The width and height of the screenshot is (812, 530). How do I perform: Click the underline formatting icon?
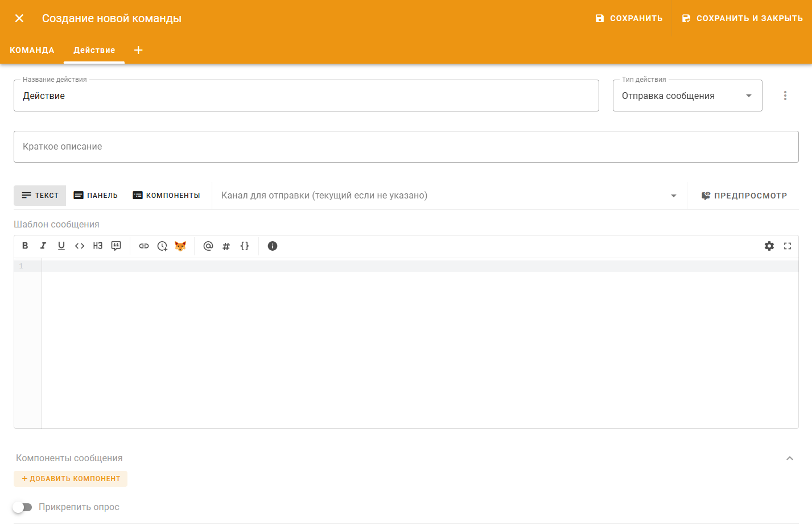coord(61,246)
